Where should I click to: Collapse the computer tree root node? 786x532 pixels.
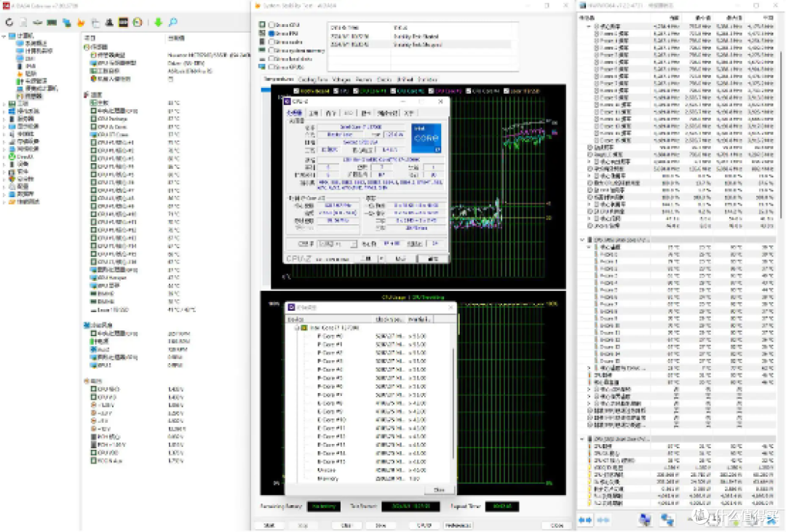click(x=4, y=36)
